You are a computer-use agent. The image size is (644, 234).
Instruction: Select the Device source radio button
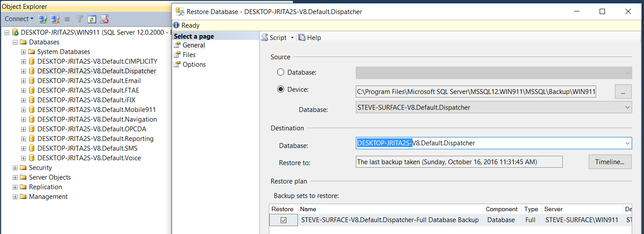pos(281,90)
